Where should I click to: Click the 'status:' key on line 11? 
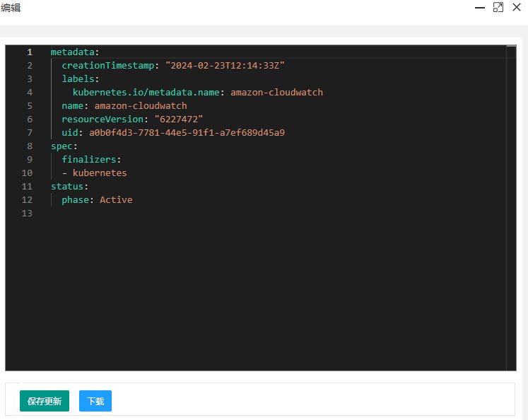tap(69, 187)
